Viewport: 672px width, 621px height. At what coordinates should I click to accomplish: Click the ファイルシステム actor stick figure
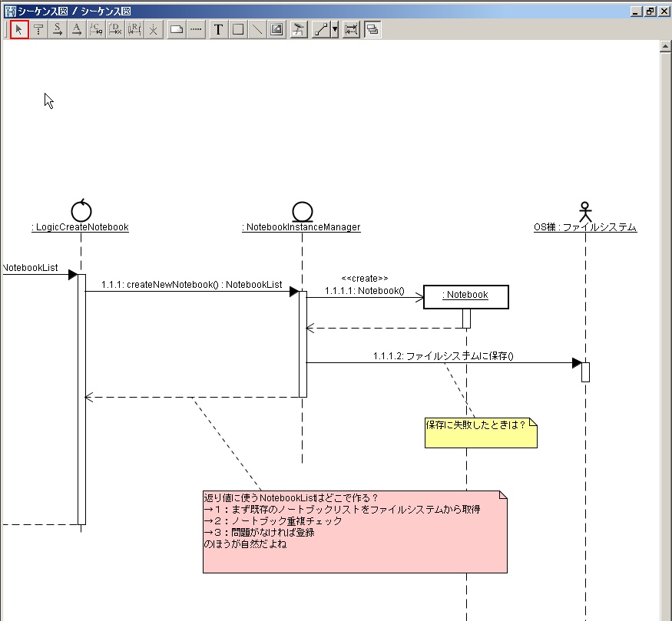(x=585, y=212)
